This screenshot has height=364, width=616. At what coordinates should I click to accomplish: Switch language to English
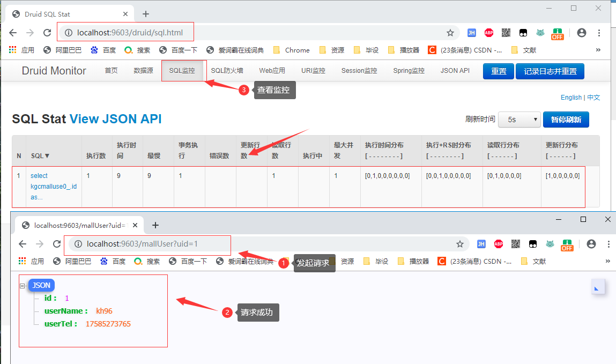pyautogui.click(x=571, y=98)
